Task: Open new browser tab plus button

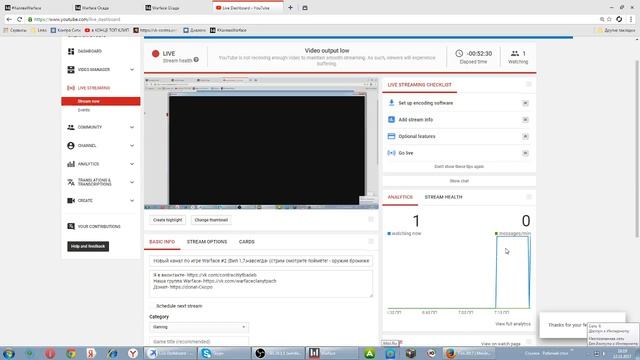Action: point(290,7)
